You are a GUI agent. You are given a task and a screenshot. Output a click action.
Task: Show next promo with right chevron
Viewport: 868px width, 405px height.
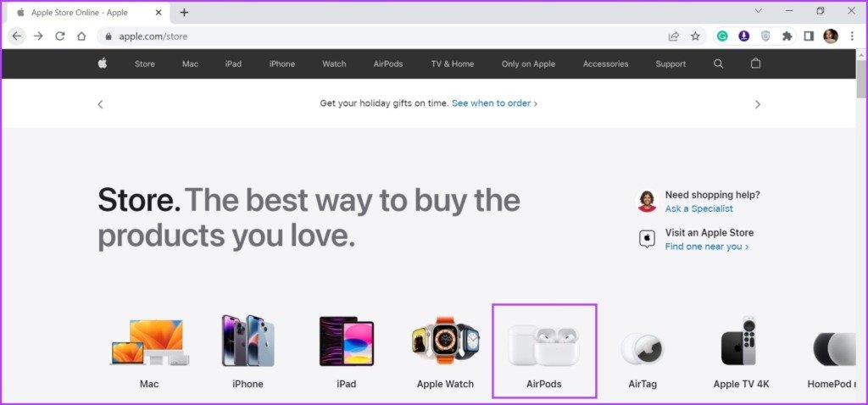pyautogui.click(x=758, y=104)
